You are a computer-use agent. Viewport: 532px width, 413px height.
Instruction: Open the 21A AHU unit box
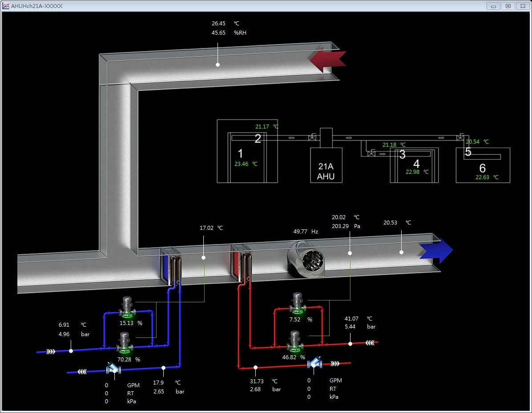click(x=326, y=165)
